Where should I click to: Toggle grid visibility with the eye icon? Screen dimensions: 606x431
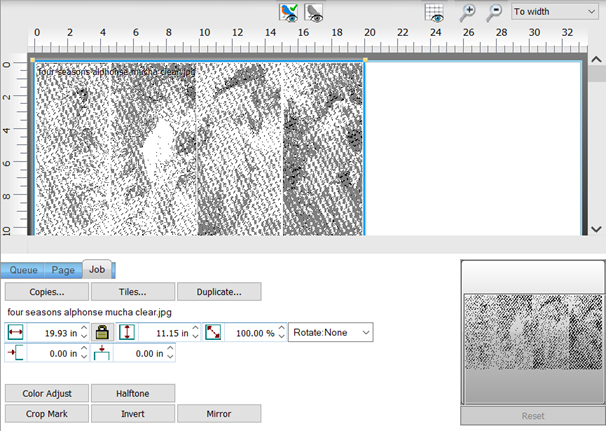[x=434, y=12]
